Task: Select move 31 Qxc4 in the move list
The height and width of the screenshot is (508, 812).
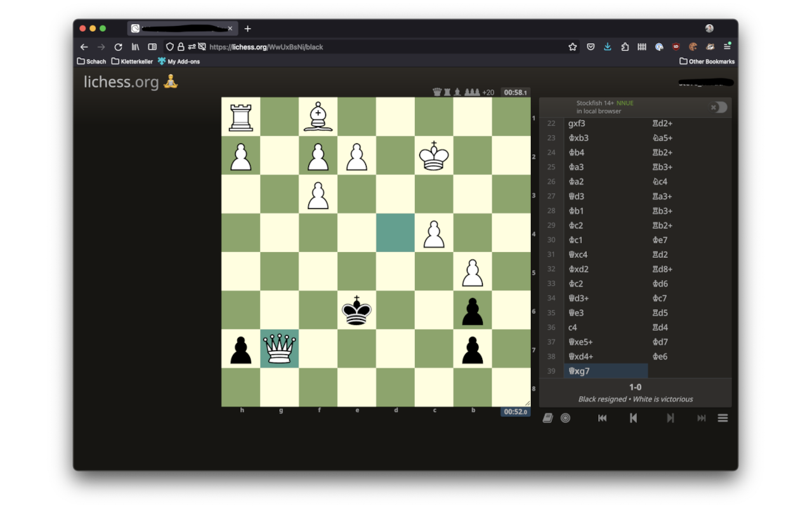Action: [606, 255]
